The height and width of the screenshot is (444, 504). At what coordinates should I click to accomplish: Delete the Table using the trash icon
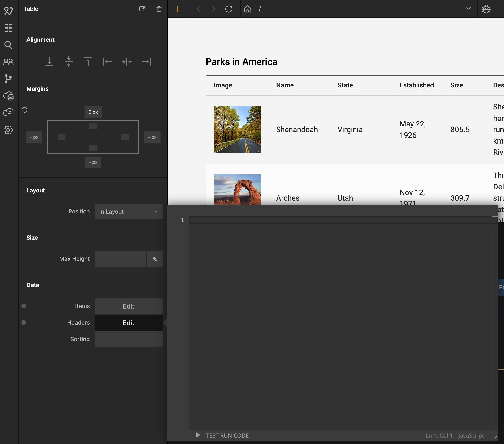pos(159,9)
